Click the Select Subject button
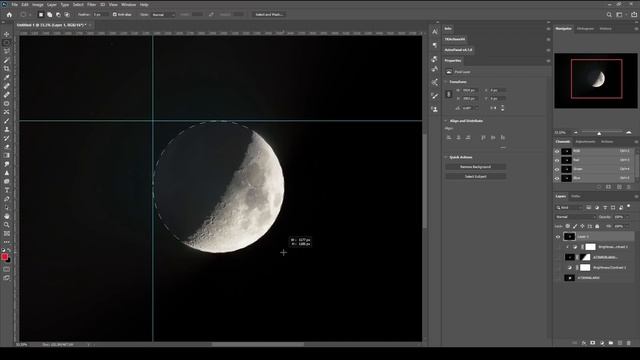 click(x=476, y=176)
